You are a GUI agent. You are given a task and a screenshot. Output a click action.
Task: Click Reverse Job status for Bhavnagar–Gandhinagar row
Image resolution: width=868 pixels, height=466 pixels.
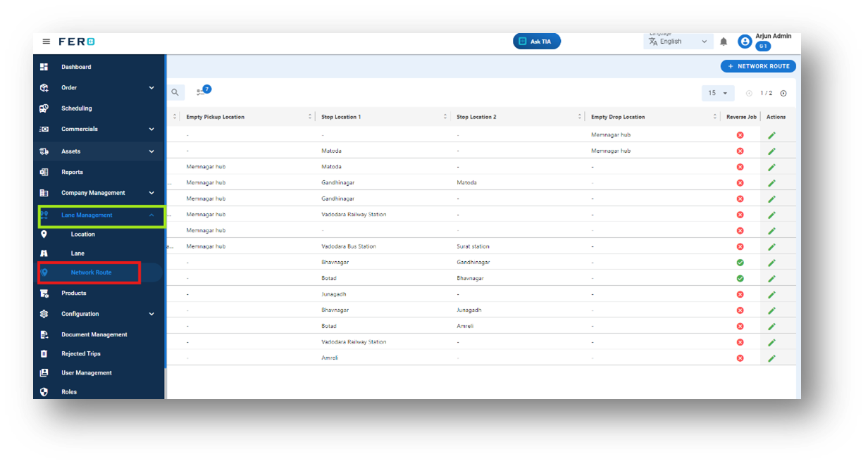coord(740,263)
